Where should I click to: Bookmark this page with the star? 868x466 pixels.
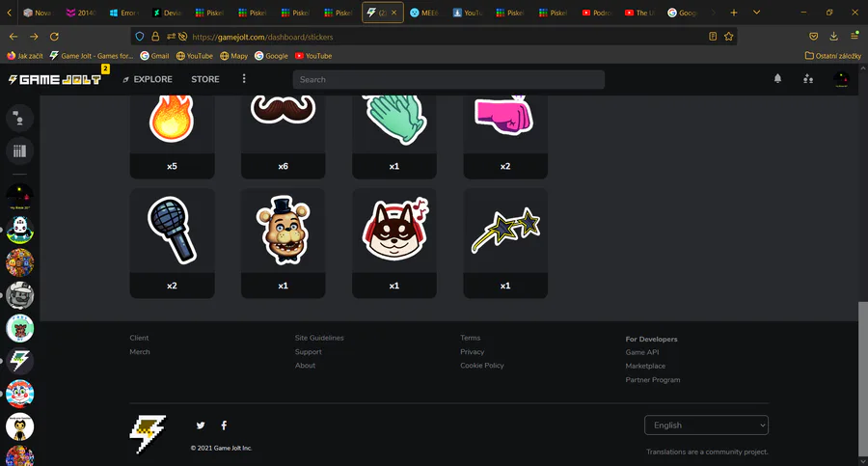728,37
